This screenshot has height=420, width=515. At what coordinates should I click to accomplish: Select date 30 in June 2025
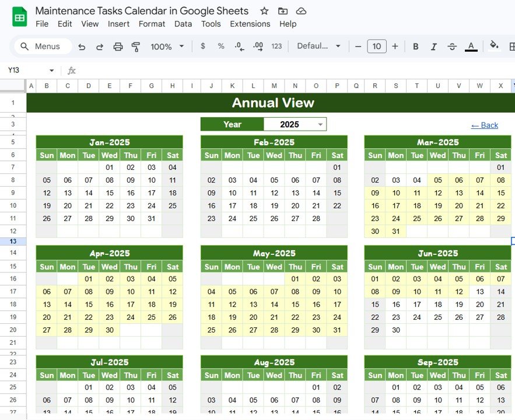point(396,330)
